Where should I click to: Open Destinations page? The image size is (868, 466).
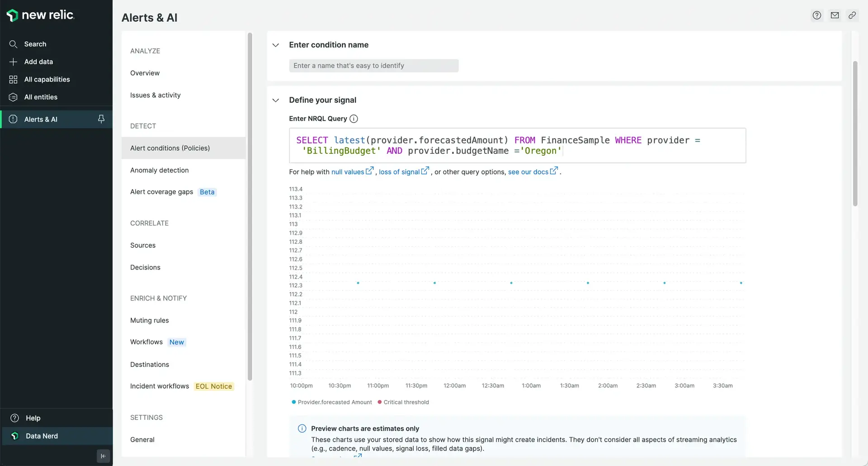pyautogui.click(x=149, y=364)
